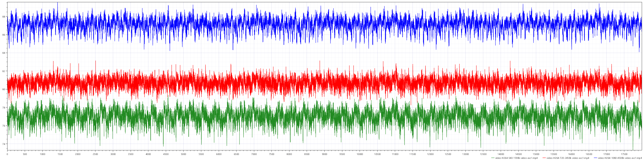Screen dimensions: 644x161
Task: Click the 4500 tick on the x-axis
Action: [166, 154]
